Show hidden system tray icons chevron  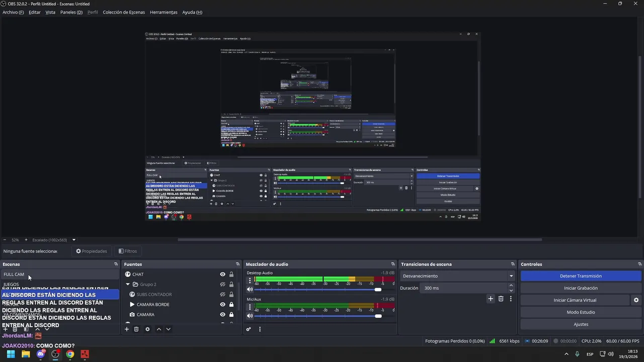pos(567,354)
